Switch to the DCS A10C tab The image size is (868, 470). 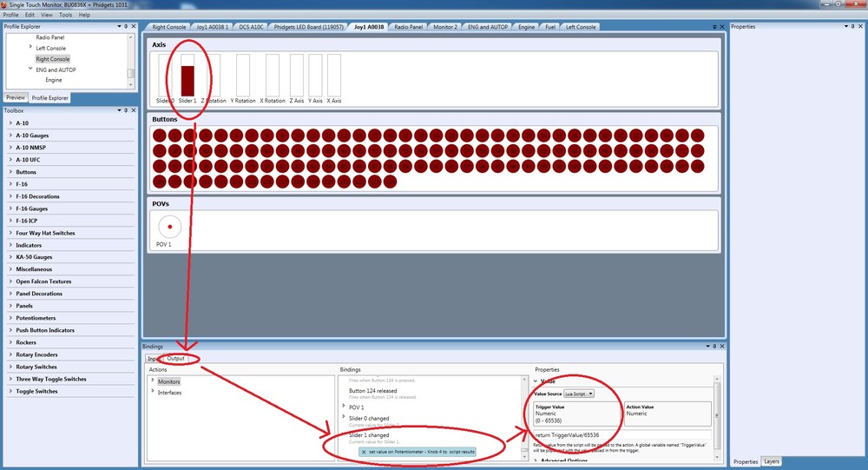252,27
